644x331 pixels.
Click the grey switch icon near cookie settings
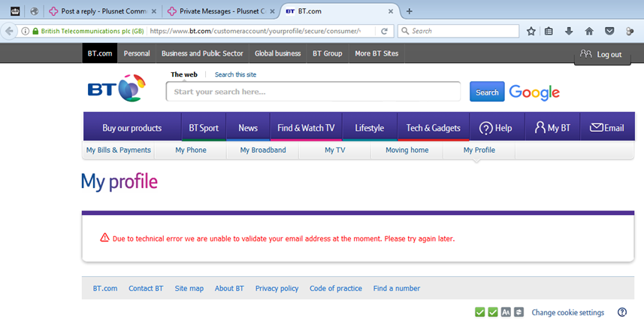pyautogui.click(x=519, y=312)
